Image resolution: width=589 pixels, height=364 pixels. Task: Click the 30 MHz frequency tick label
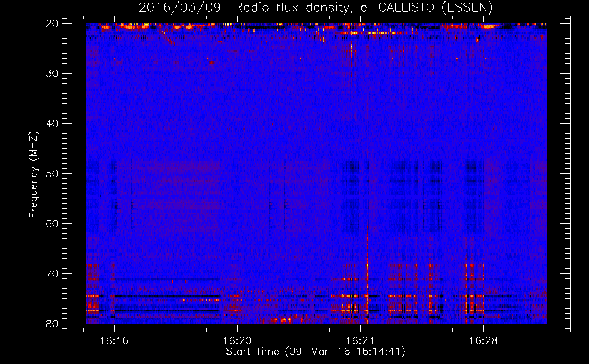(x=52, y=74)
